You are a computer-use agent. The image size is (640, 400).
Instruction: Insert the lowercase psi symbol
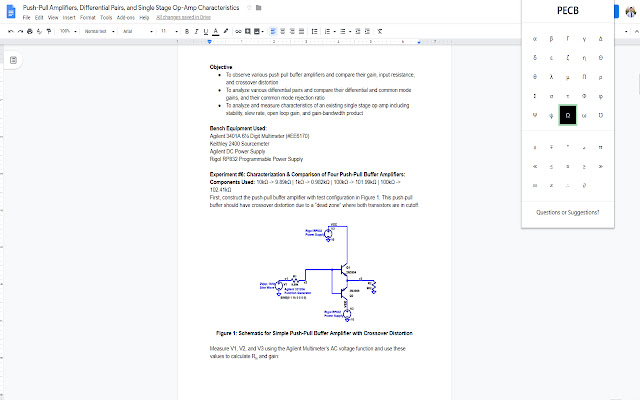(x=551, y=116)
